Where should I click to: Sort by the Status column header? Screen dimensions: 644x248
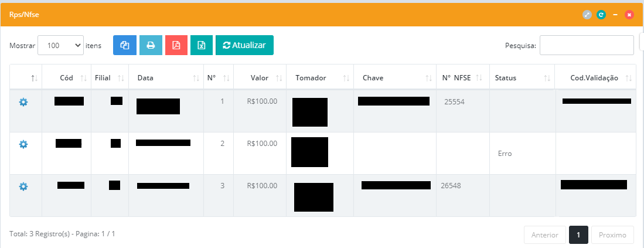[505, 78]
